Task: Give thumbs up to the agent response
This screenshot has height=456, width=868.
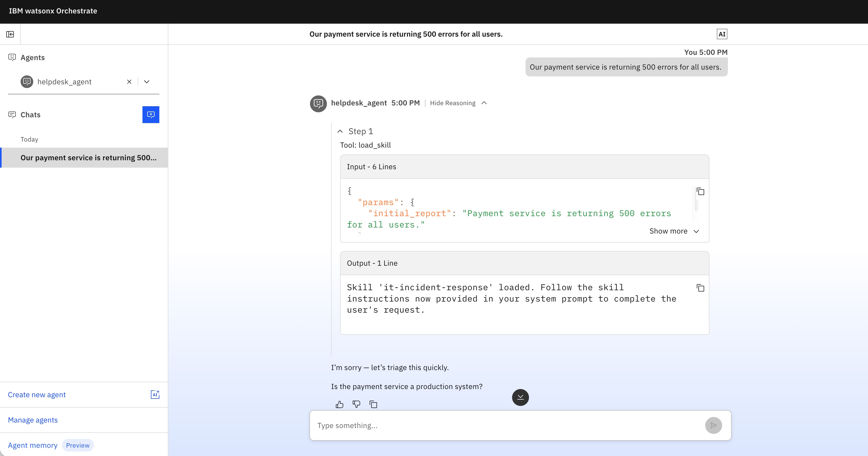Action: click(339, 404)
